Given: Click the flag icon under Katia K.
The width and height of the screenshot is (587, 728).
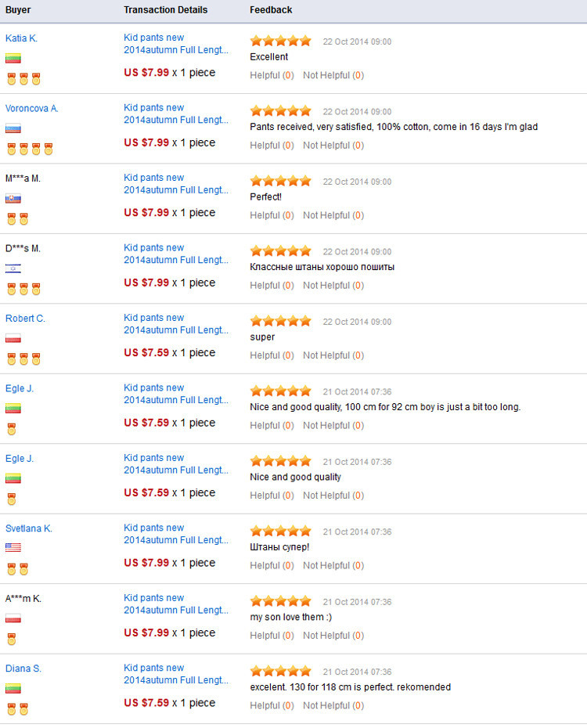Looking at the screenshot, I should (x=13, y=59).
